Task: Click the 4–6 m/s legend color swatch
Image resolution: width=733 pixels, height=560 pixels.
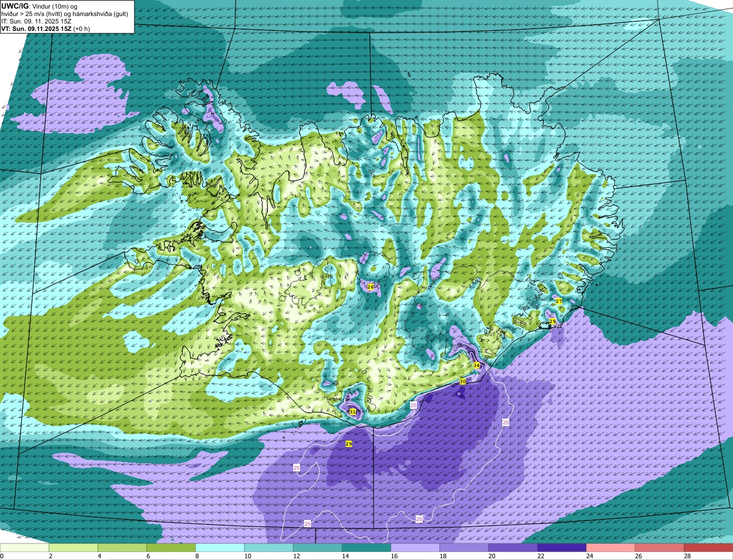Action: [x=122, y=547]
